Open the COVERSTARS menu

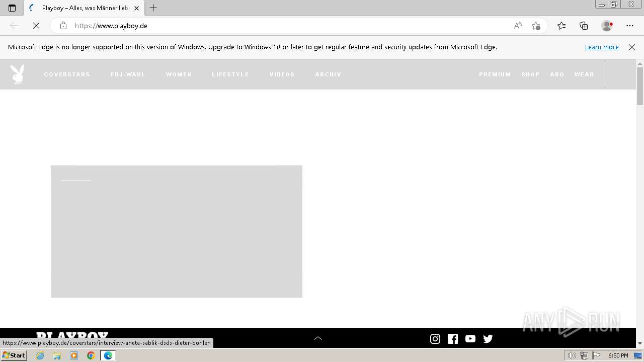tap(67, 74)
